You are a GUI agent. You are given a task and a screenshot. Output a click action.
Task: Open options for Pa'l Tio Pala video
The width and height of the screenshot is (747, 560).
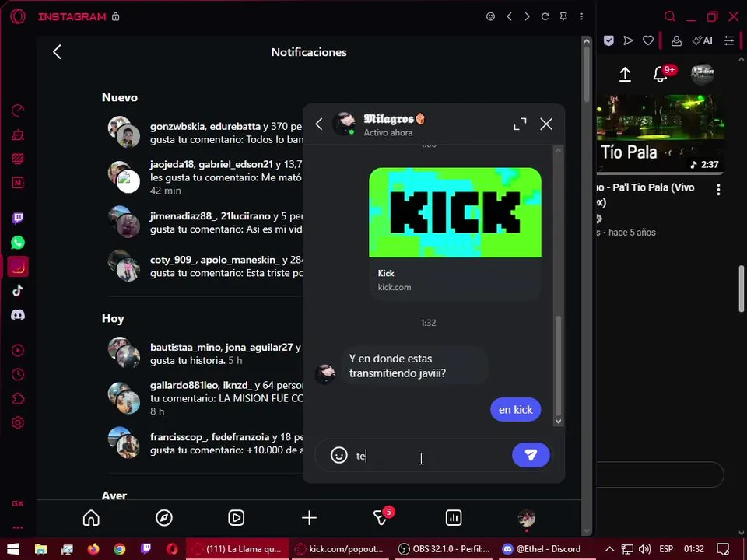click(718, 190)
